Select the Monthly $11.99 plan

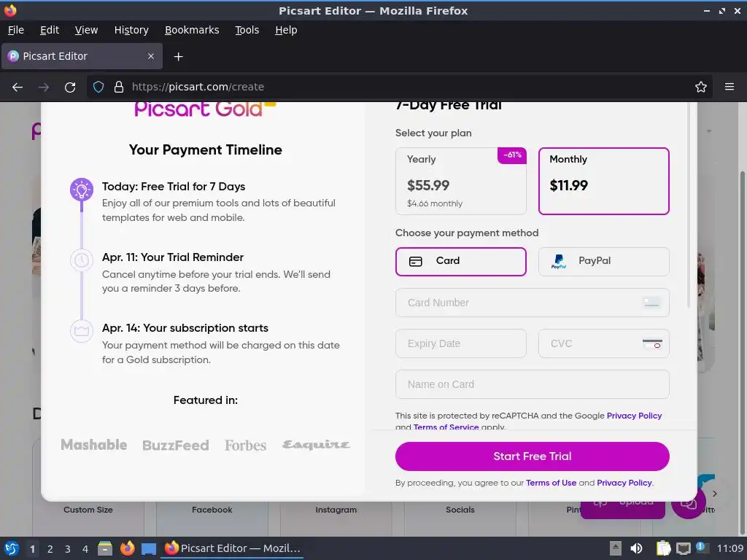pos(603,181)
